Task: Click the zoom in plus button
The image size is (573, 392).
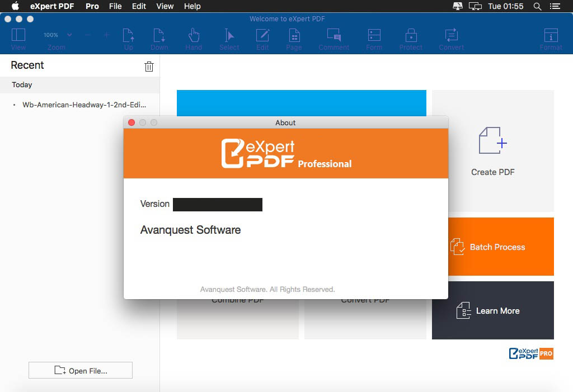Action: click(106, 35)
